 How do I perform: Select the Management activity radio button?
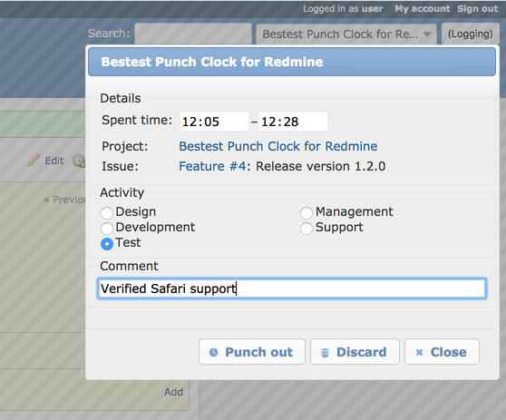click(x=307, y=213)
